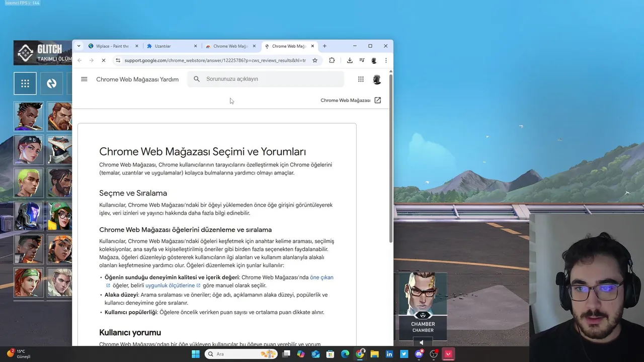Image resolution: width=644 pixels, height=362 pixels.
Task: Open Microsoft Store from the taskbar
Action: (x=331, y=354)
